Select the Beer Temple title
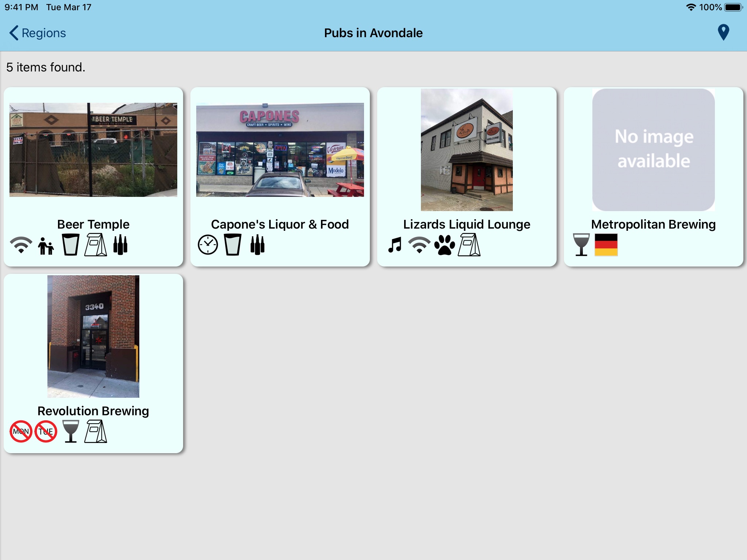 (93, 224)
